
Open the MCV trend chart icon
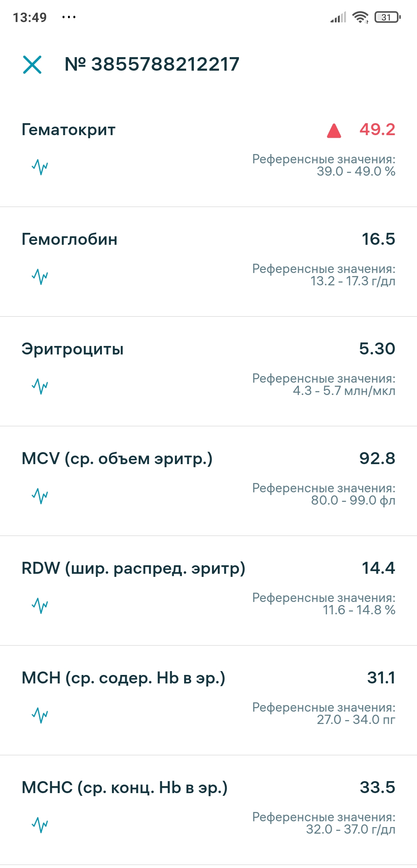coord(40,496)
